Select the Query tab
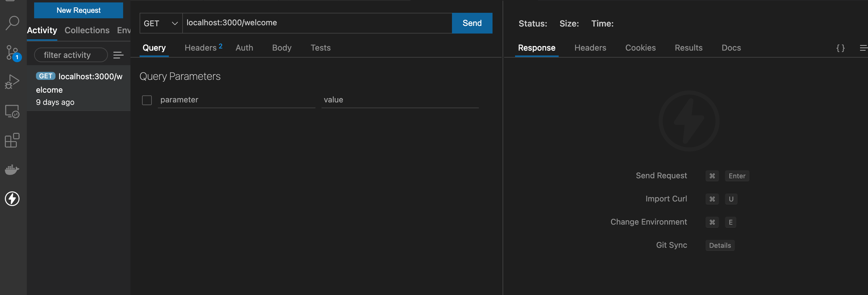The image size is (868, 295). 154,48
